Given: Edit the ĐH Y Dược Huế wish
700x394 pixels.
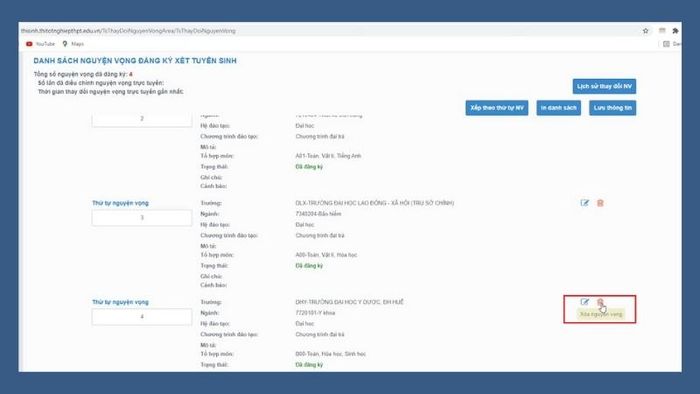Looking at the screenshot, I should 584,302.
